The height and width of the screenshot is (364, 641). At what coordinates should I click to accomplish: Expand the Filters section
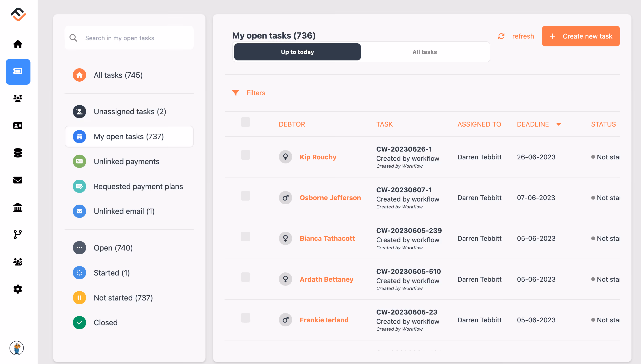[x=256, y=93]
